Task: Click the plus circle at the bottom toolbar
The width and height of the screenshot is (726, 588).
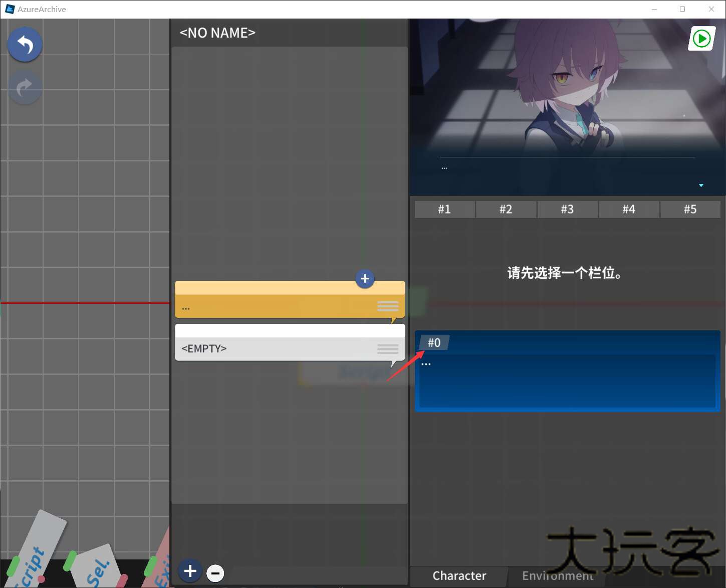Action: (190, 571)
